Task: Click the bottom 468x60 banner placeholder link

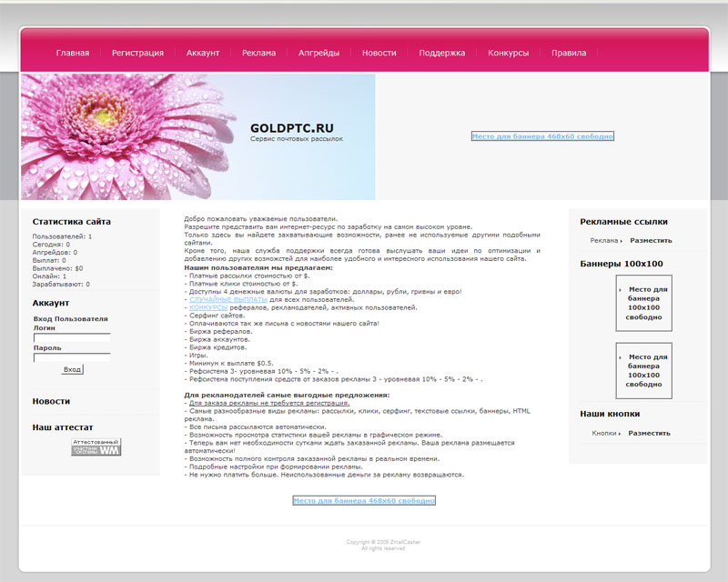Action: [x=364, y=501]
